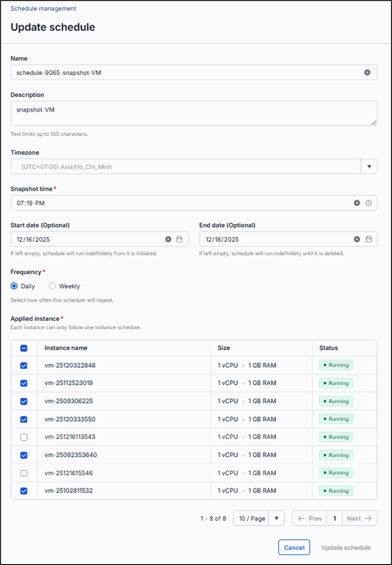Check instance vm-25121615546
Screen dimensions: 392x565
24,473
